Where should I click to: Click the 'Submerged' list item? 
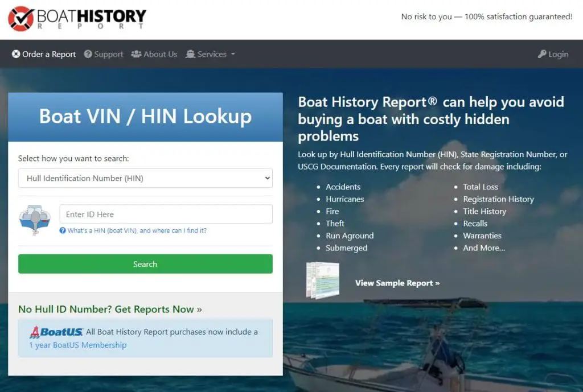click(x=347, y=248)
